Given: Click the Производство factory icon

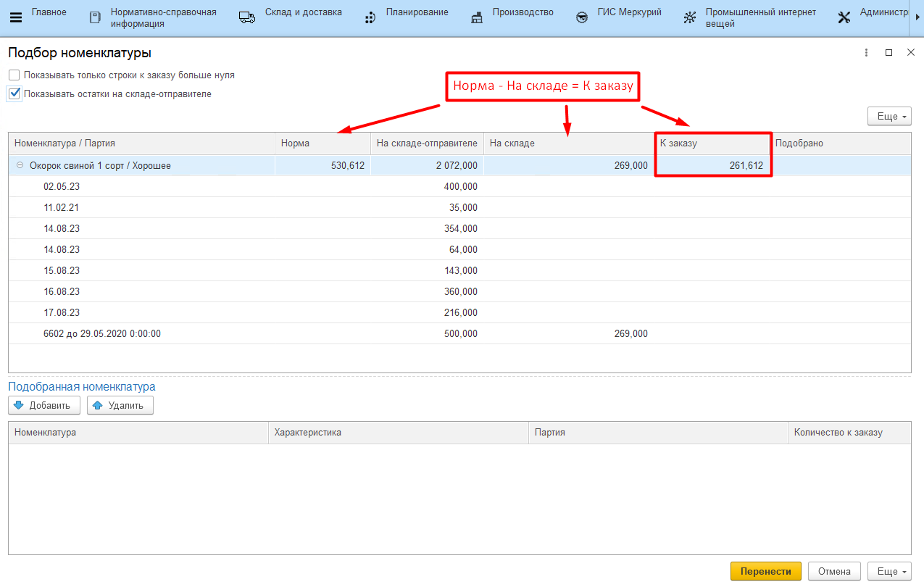Looking at the screenshot, I should click(476, 18).
